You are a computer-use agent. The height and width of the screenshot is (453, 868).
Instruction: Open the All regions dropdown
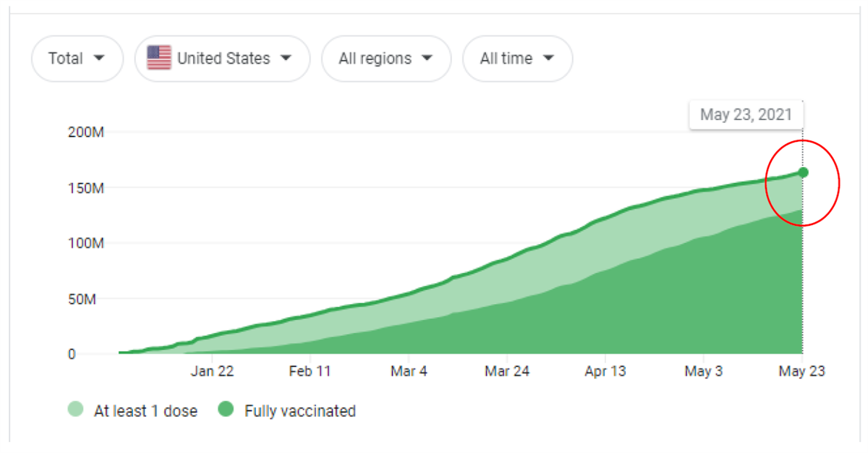pos(386,59)
